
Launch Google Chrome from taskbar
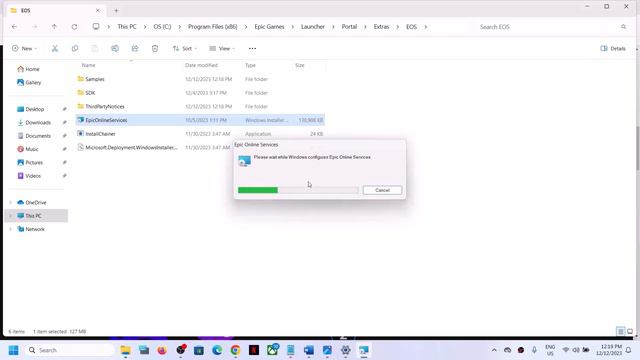[x=236, y=350]
